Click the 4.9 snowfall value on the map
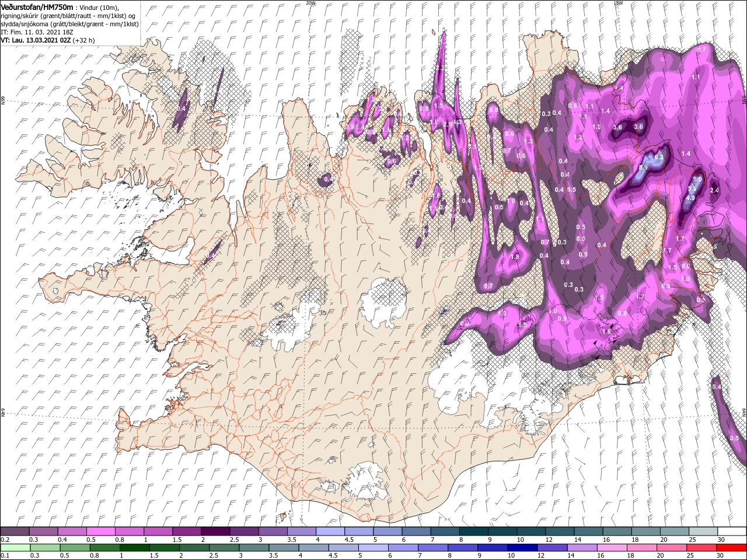This screenshot has height=560, width=747. 690,198
